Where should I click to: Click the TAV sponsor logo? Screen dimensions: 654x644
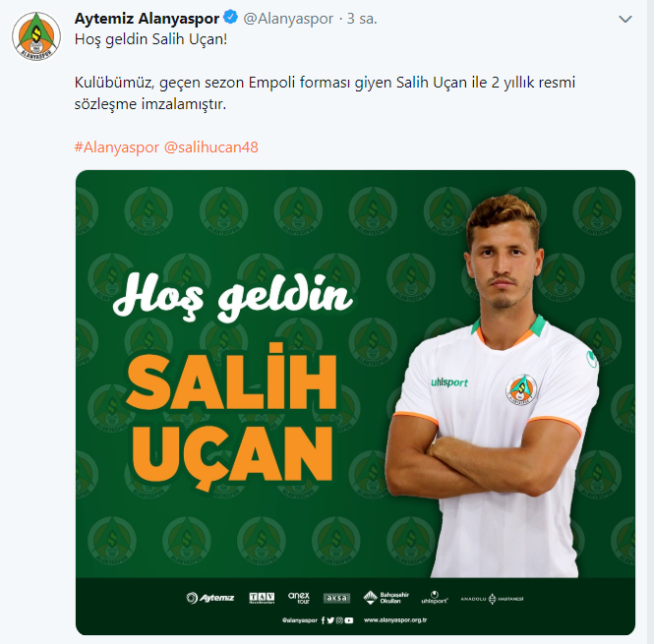tap(262, 598)
